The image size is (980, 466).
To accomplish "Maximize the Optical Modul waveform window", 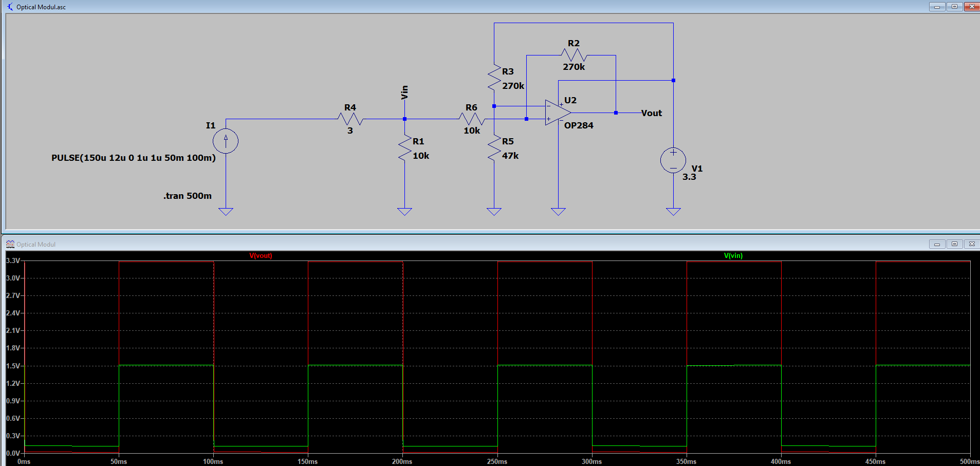I will tap(954, 244).
